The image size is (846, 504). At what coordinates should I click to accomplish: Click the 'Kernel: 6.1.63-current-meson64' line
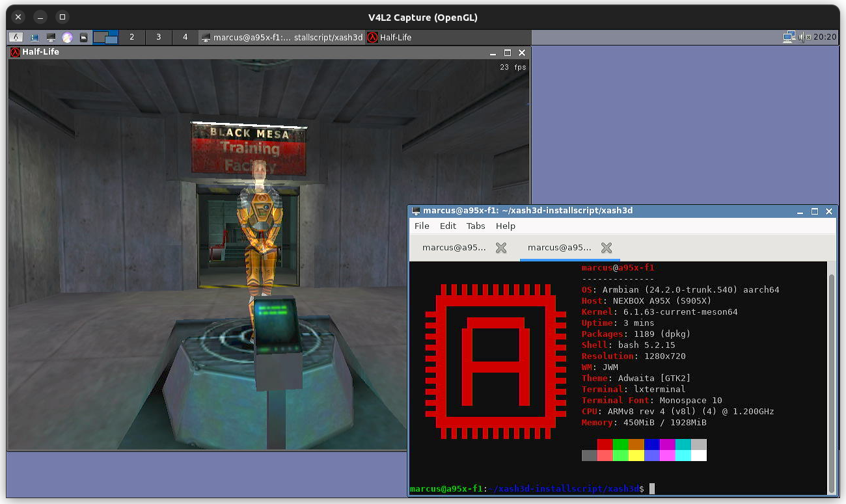pyautogui.click(x=659, y=312)
